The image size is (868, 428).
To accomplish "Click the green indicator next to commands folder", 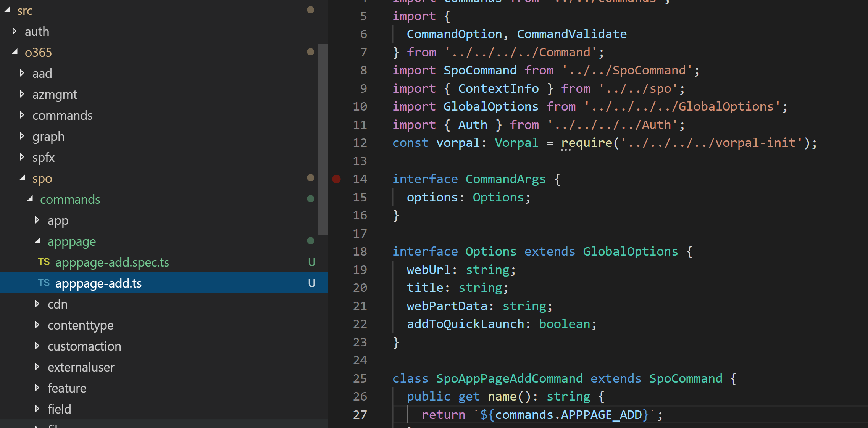I will coord(310,199).
